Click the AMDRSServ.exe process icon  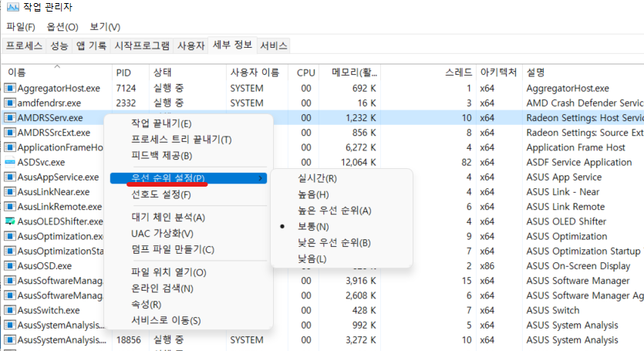pyautogui.click(x=10, y=117)
